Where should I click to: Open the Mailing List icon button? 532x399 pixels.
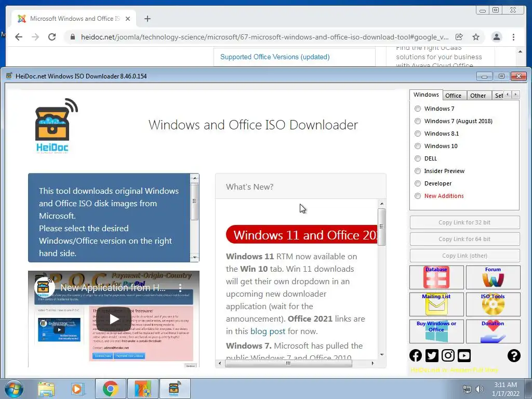point(436,304)
